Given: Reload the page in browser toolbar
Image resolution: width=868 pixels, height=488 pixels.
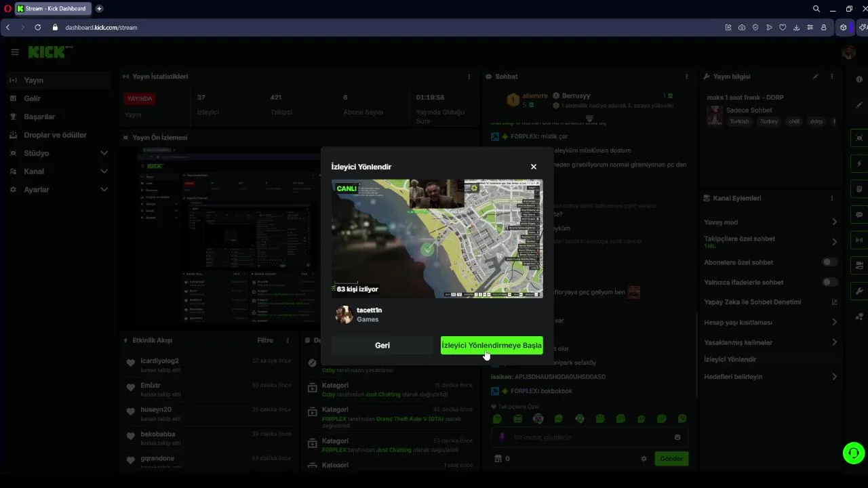Looking at the screenshot, I should pos(38,27).
